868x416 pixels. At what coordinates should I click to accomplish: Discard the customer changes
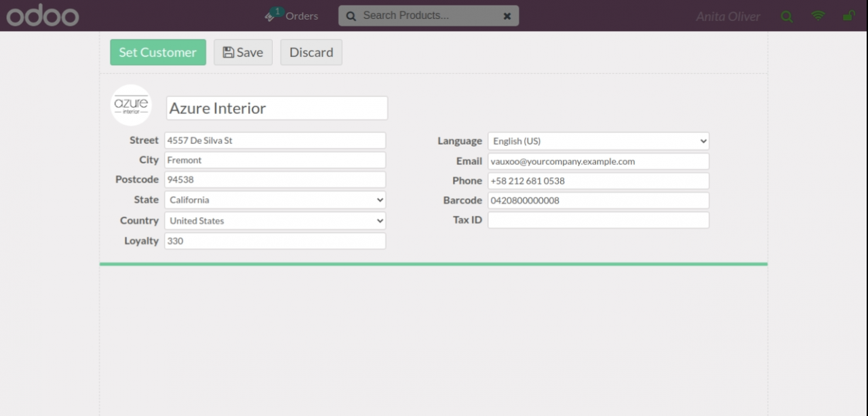pyautogui.click(x=311, y=52)
